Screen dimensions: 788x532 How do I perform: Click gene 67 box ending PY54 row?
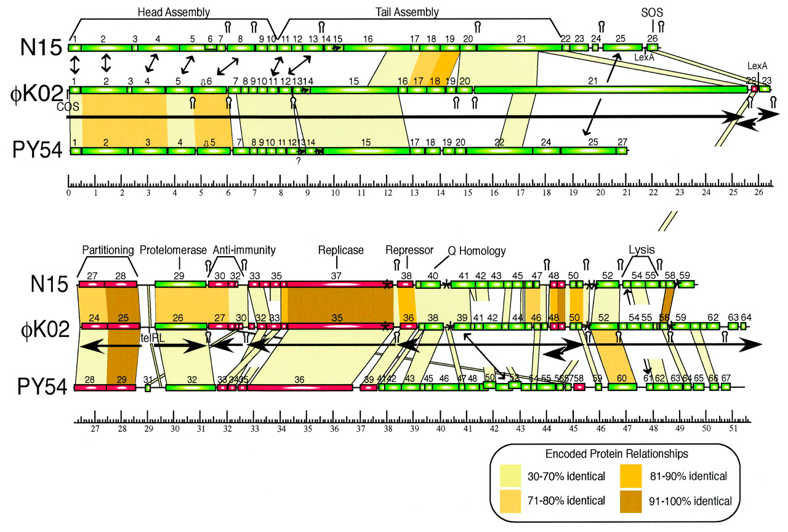pos(726,388)
